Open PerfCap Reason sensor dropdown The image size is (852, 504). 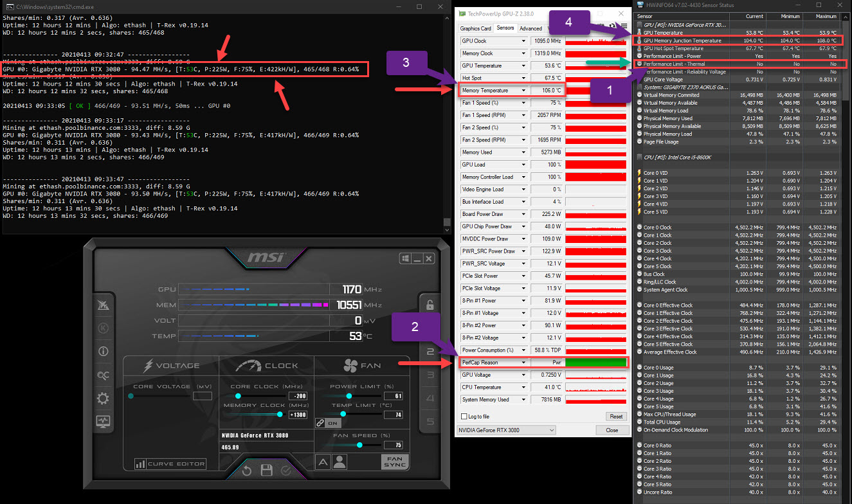pos(523,363)
